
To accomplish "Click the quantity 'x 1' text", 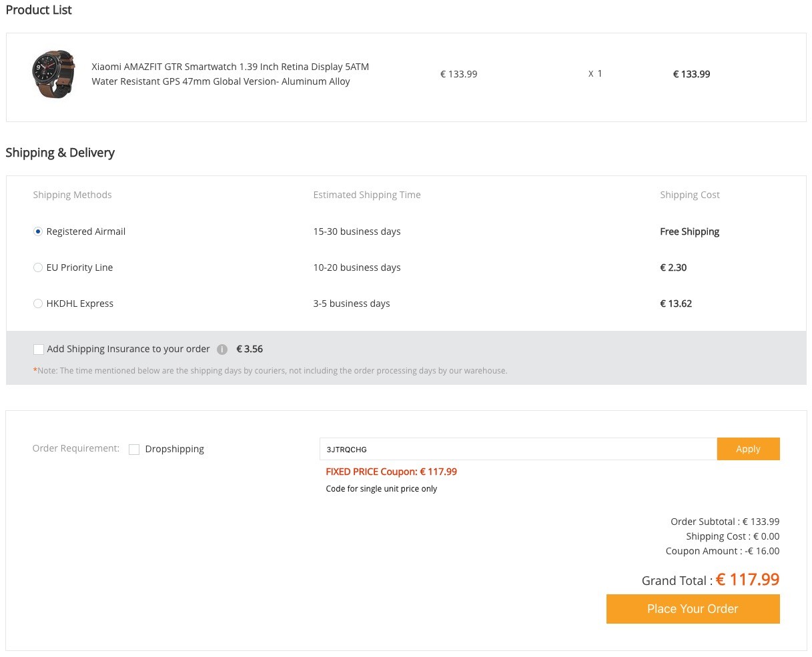I will [595, 73].
